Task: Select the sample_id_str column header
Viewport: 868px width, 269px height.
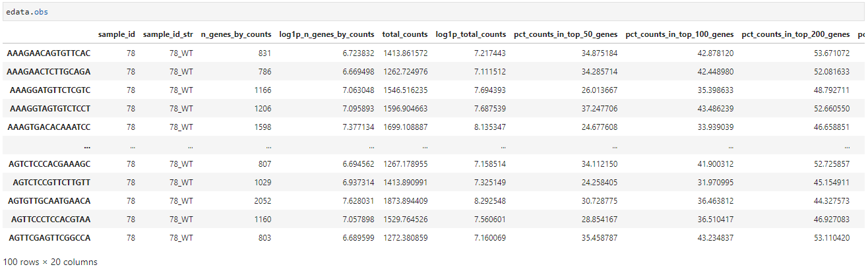Action: (x=168, y=34)
